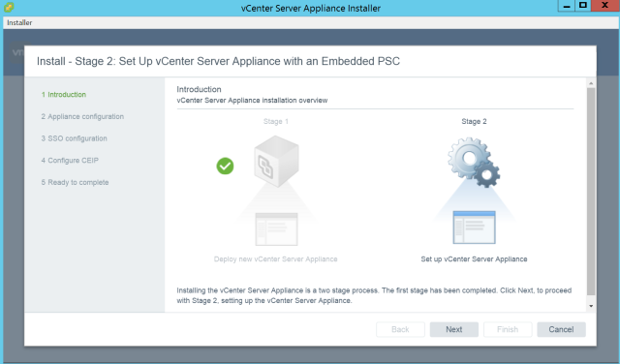Maximize the installer window
Image resolution: width=620 pixels, height=364 pixels.
pyautogui.click(x=583, y=6)
